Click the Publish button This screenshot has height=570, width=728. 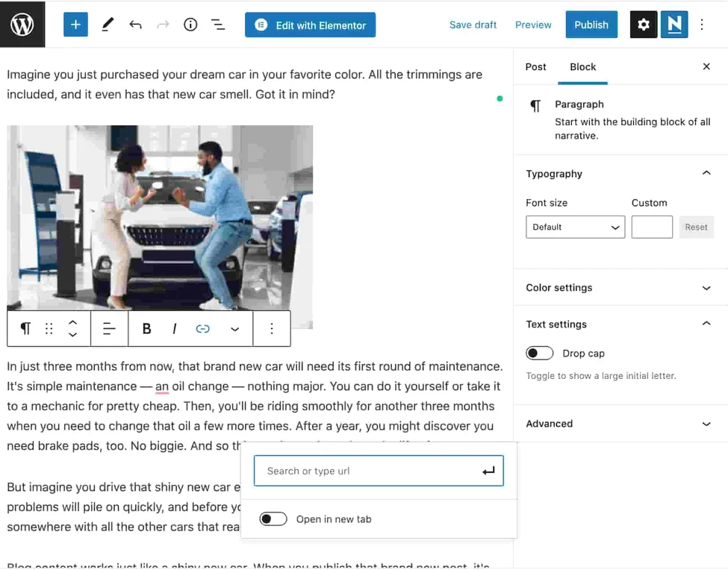pos(591,25)
